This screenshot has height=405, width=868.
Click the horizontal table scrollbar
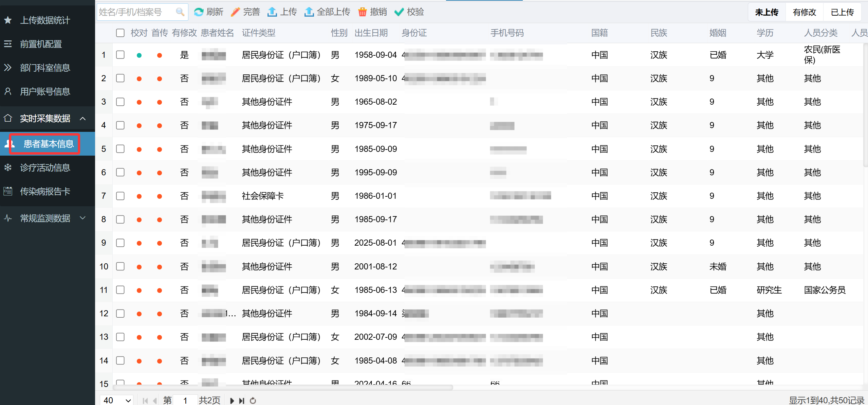point(282,387)
